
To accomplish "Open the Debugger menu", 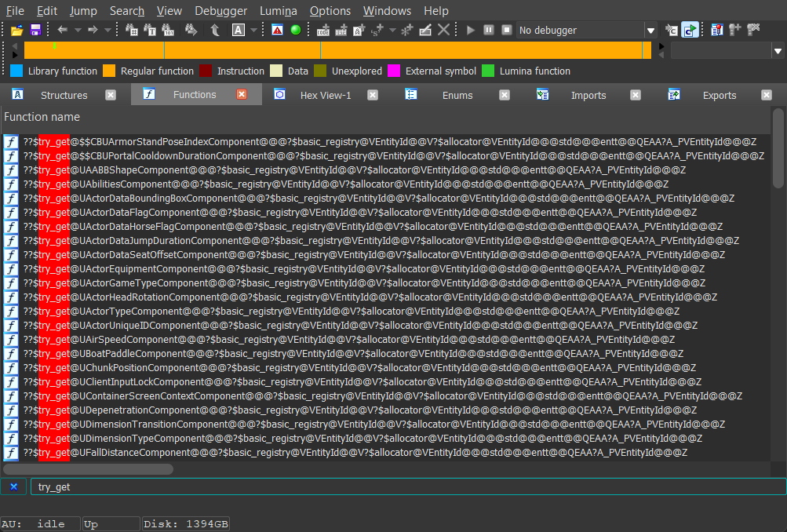I will tap(220, 10).
